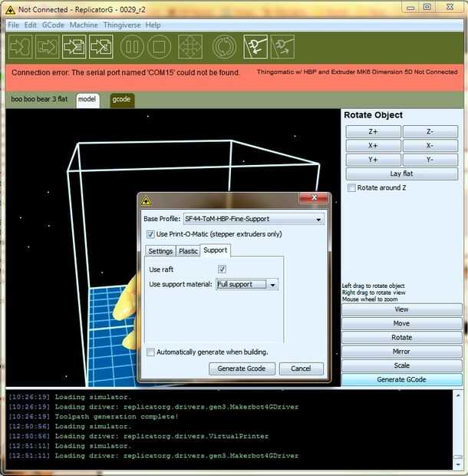468x476 pixels.
Task: Open the GCode menu
Action: (x=53, y=25)
